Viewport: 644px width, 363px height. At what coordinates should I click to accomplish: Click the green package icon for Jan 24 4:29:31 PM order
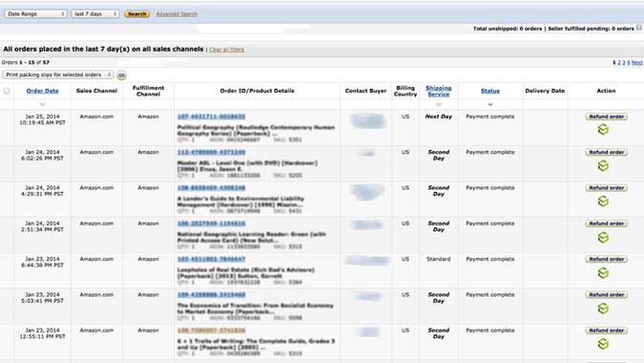point(603,201)
